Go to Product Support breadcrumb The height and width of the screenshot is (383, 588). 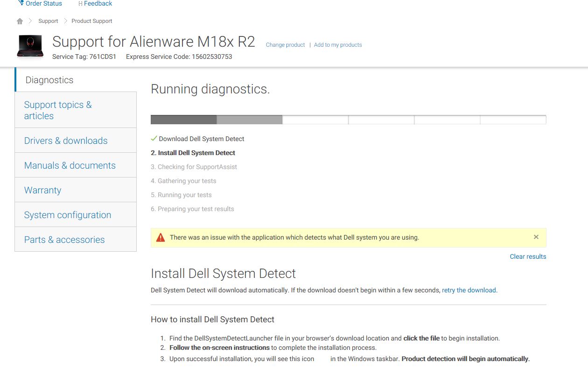coord(92,21)
